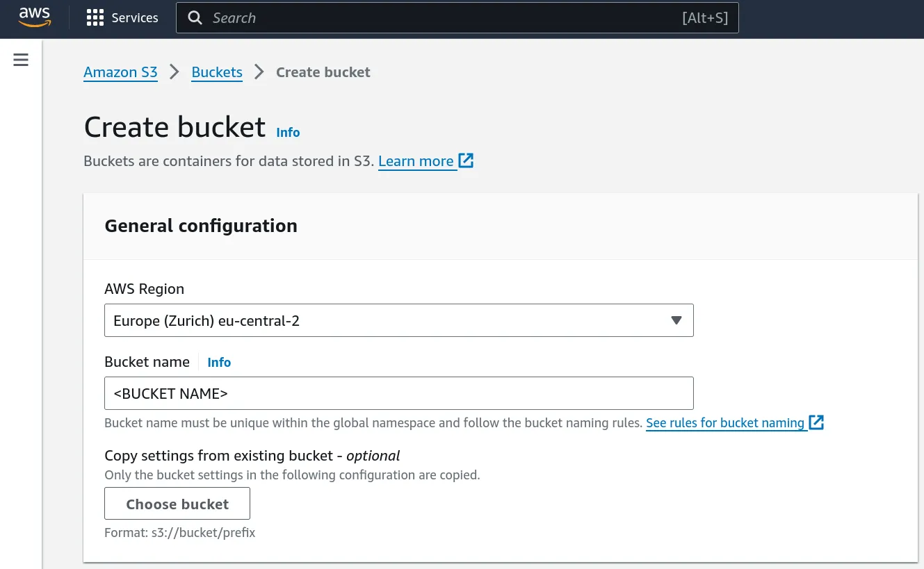Click the 'Format: s3://bucket/prefix' hint text
This screenshot has height=569, width=924.
coord(180,533)
